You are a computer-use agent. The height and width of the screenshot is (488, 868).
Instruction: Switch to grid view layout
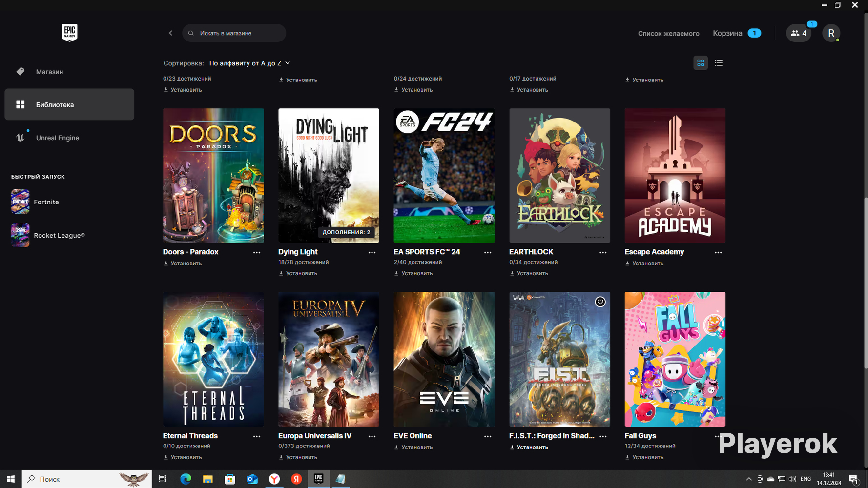[701, 63]
